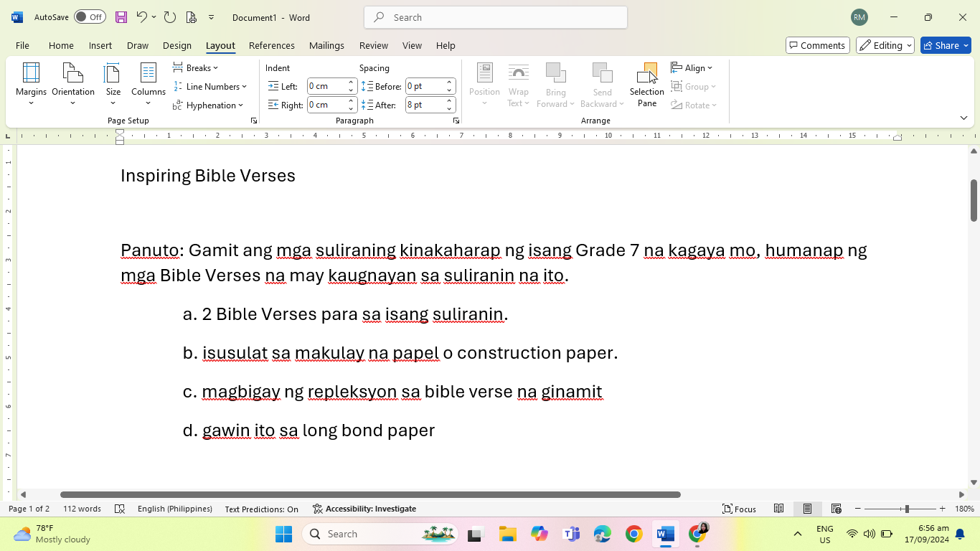This screenshot has height=551, width=980.
Task: Increase Indent Left with up arrow
Action: coord(352,83)
